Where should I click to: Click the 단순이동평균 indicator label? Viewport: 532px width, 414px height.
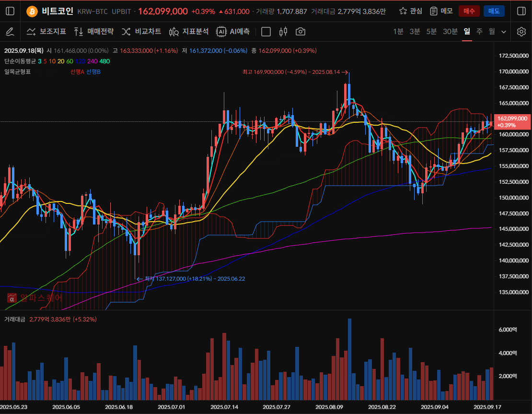click(20, 61)
